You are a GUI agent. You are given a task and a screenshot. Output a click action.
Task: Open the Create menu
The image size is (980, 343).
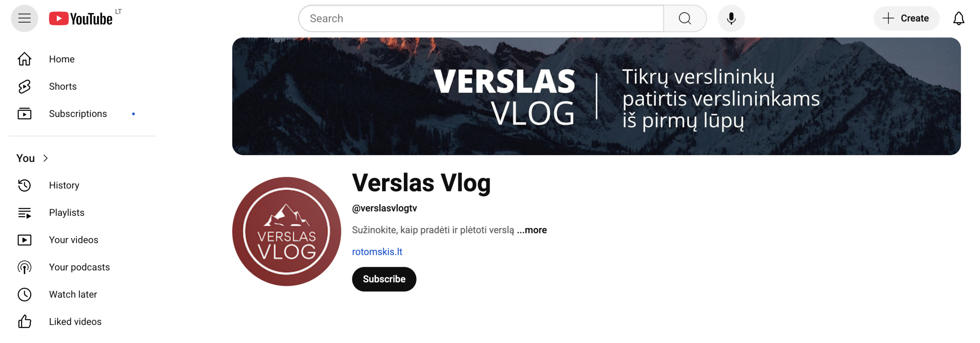(906, 18)
